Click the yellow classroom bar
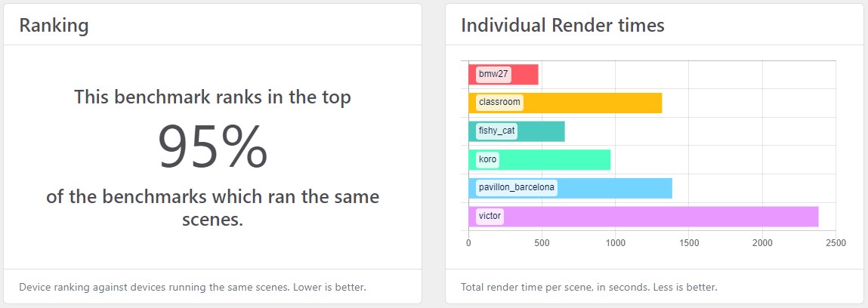The height and width of the screenshot is (308, 868). 565,103
